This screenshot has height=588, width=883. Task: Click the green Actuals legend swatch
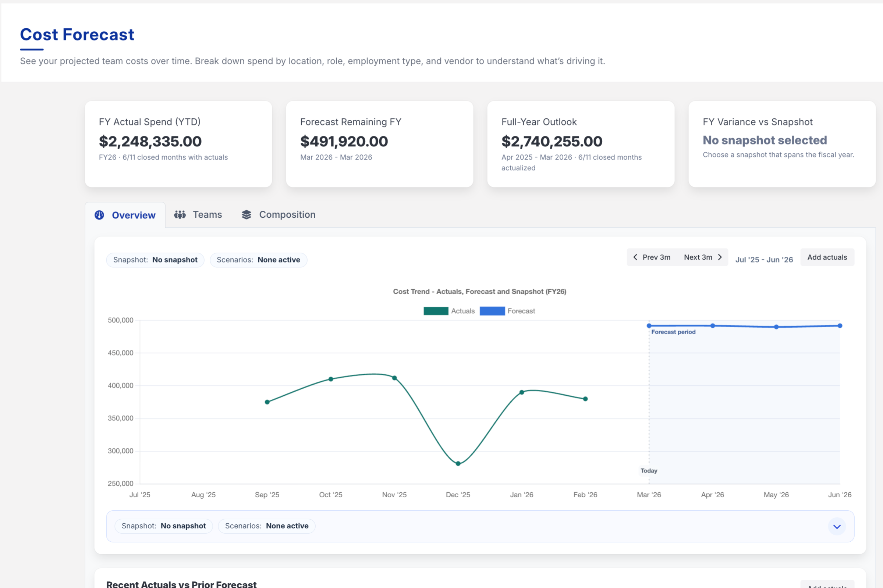(436, 311)
